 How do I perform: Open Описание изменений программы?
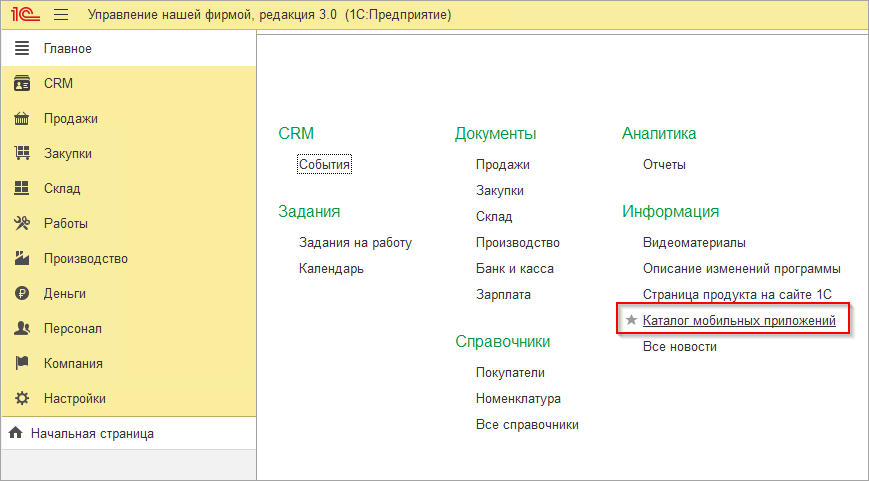tap(742, 269)
